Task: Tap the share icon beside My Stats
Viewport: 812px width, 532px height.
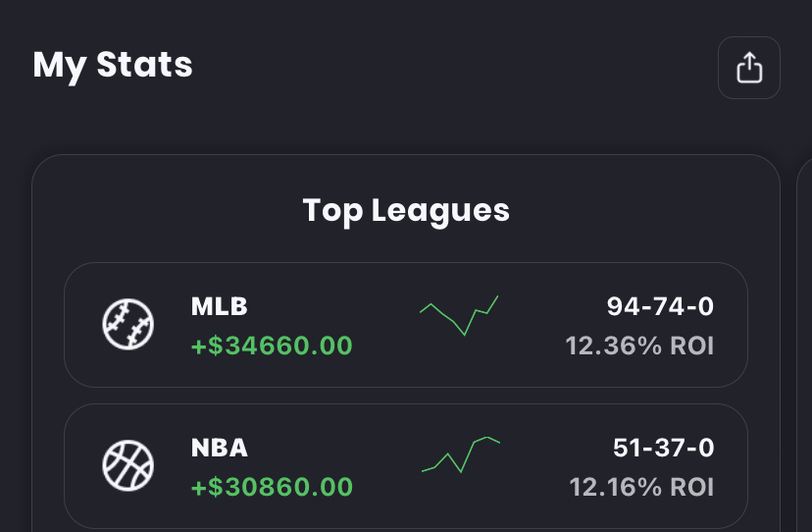Action: (748, 68)
